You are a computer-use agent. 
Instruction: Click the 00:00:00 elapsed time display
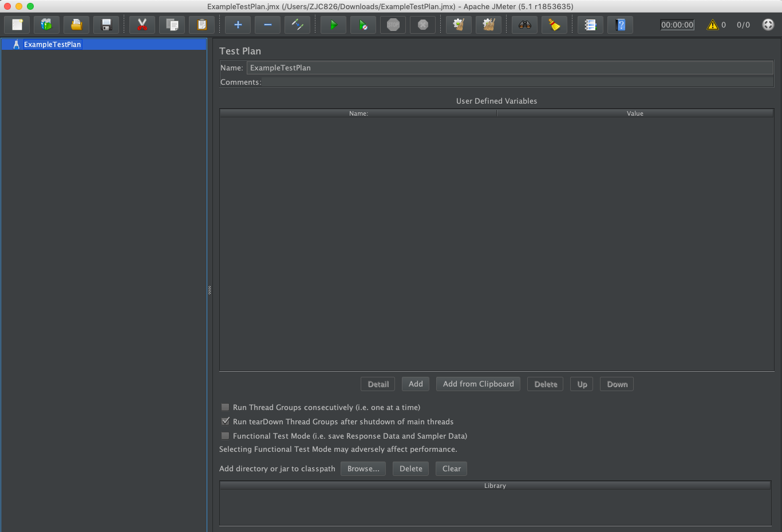tap(677, 25)
